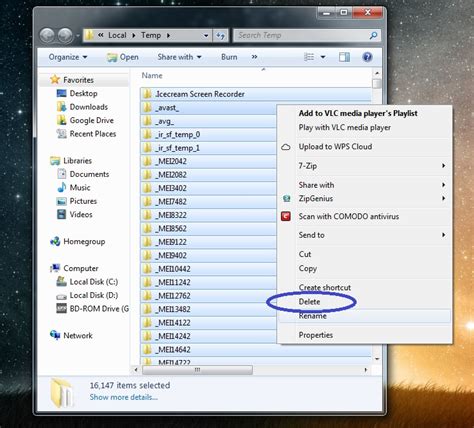Viewport: 474px width, 428px height.
Task: Click the Favorites star icon
Action: (x=55, y=80)
